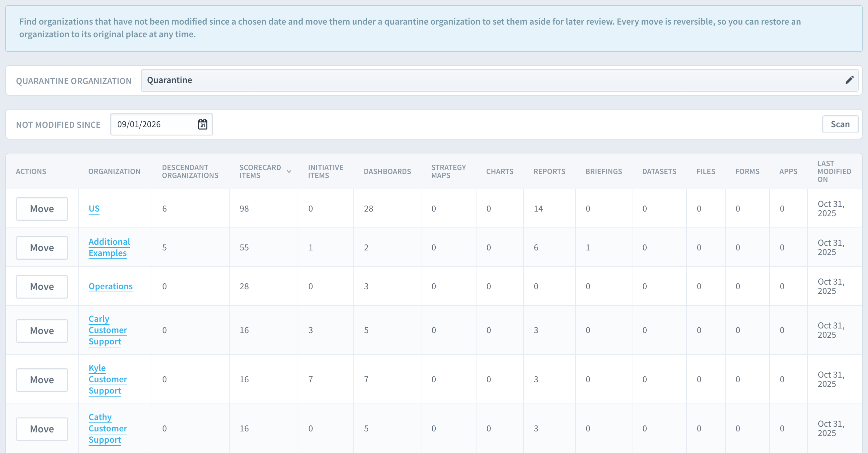Click scorecard items value 98 for US
Image resolution: width=868 pixels, height=453 pixels.
pos(244,209)
